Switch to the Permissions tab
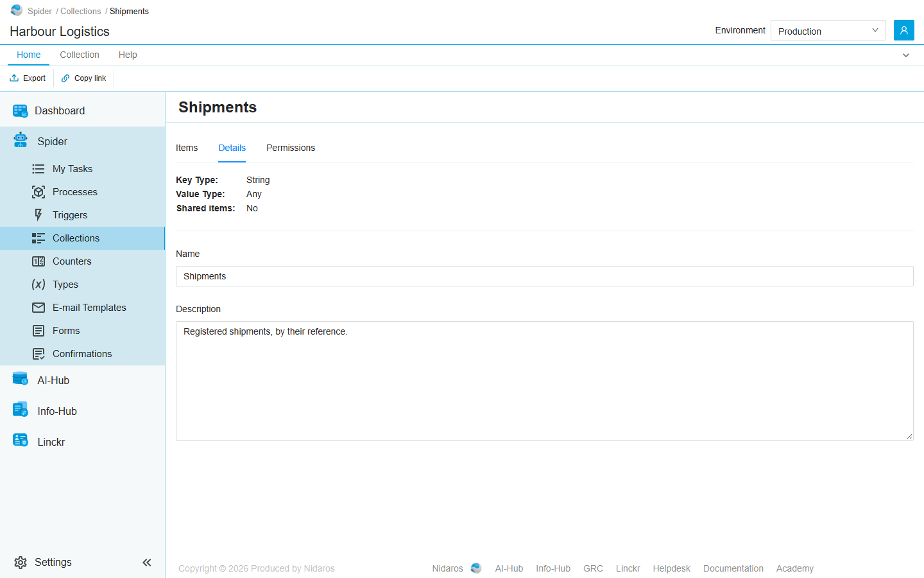This screenshot has height=578, width=924. [x=291, y=148]
